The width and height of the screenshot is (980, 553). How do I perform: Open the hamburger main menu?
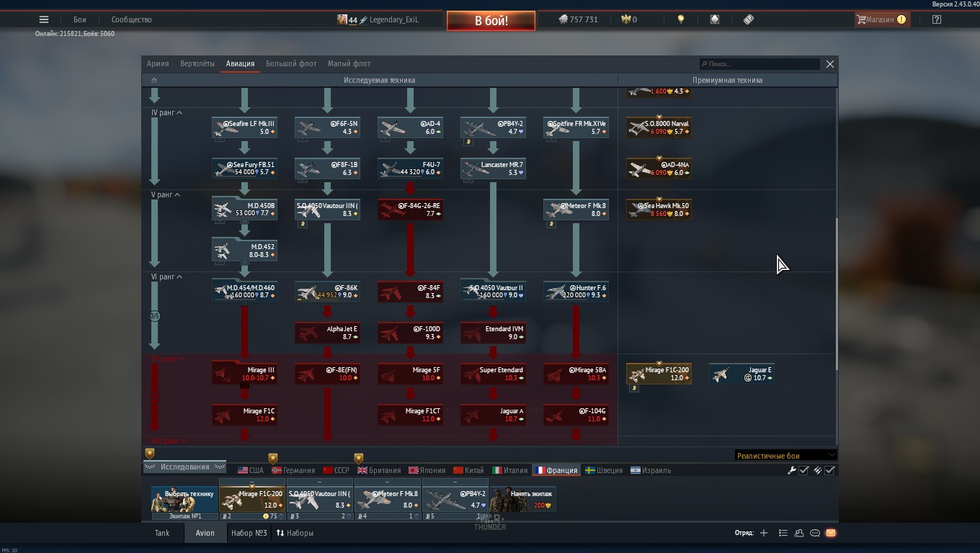pos(44,19)
